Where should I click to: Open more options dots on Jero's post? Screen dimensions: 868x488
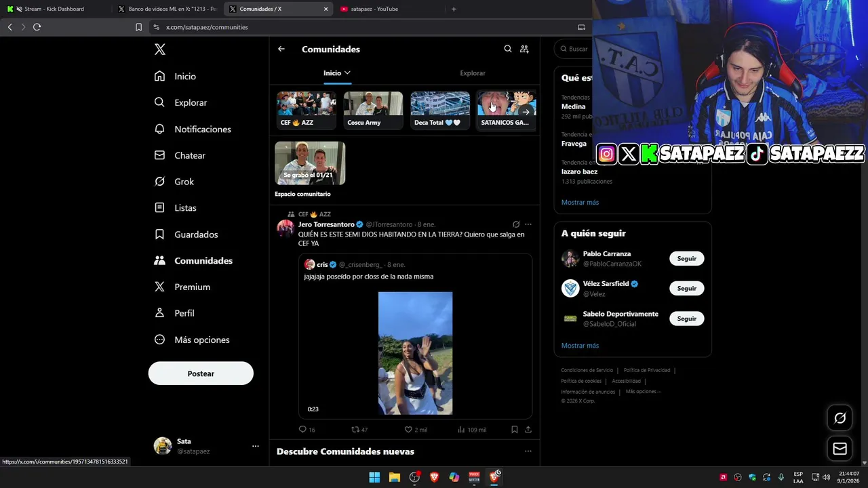click(528, 224)
